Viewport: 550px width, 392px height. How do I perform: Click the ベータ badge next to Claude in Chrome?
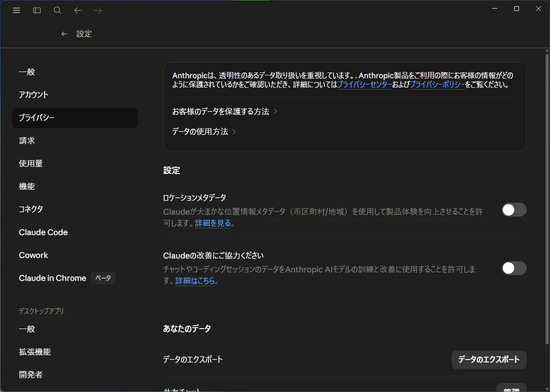(x=103, y=278)
